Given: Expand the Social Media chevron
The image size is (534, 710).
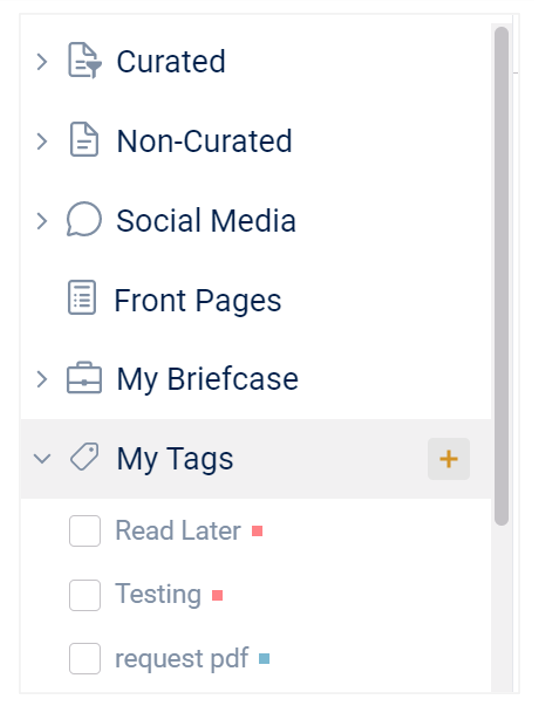Looking at the screenshot, I should (x=42, y=221).
